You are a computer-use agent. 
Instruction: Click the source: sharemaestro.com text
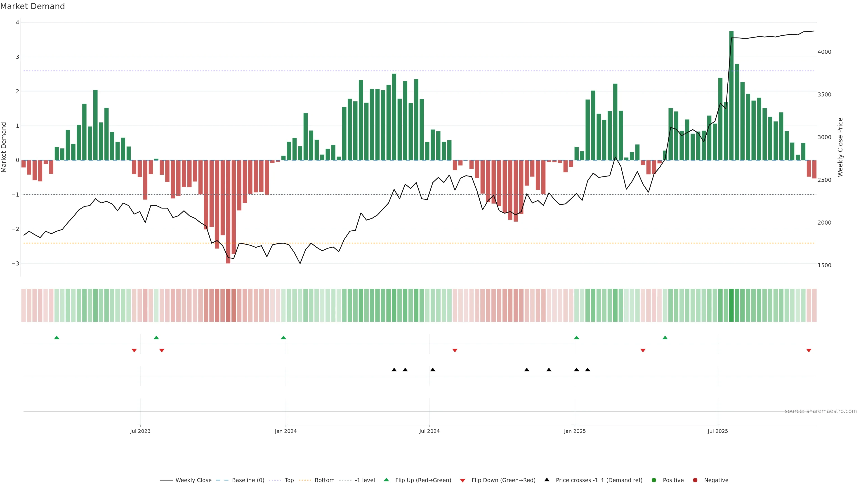point(821,411)
